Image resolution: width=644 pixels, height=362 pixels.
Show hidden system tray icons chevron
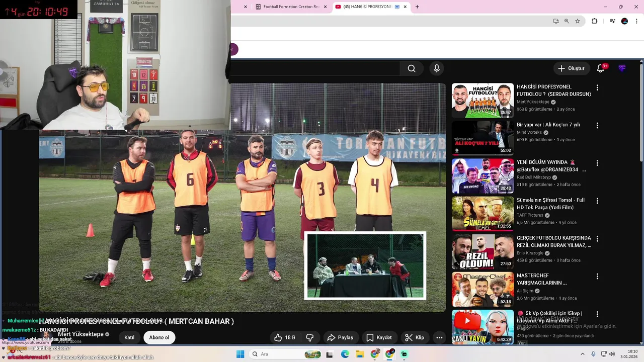(x=583, y=354)
